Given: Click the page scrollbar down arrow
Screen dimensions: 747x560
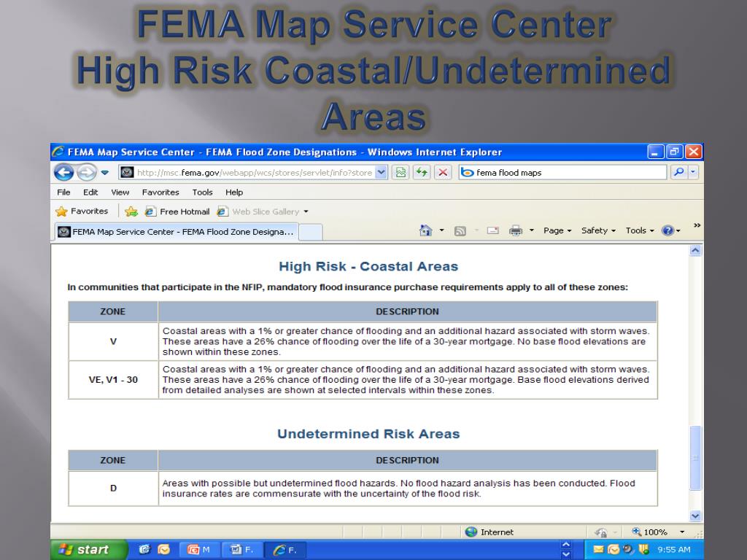Looking at the screenshot, I should click(x=695, y=516).
